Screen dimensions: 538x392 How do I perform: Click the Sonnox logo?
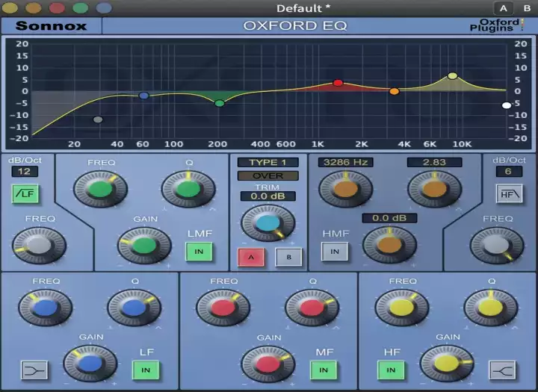51,25
